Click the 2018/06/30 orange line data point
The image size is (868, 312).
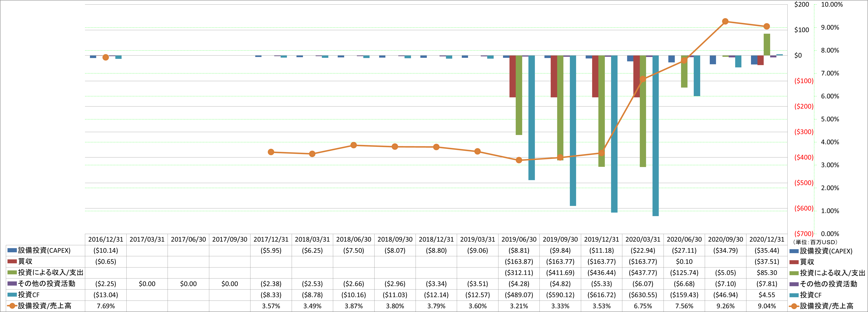click(x=354, y=145)
